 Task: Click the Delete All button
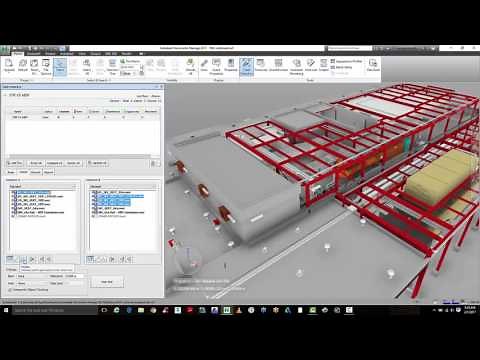(x=73, y=163)
